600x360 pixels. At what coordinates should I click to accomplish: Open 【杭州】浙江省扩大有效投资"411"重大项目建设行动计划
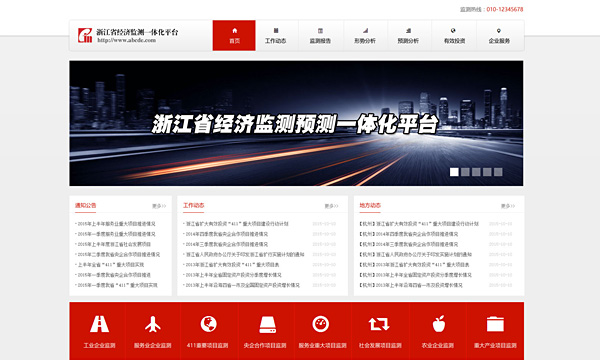pos(419,224)
